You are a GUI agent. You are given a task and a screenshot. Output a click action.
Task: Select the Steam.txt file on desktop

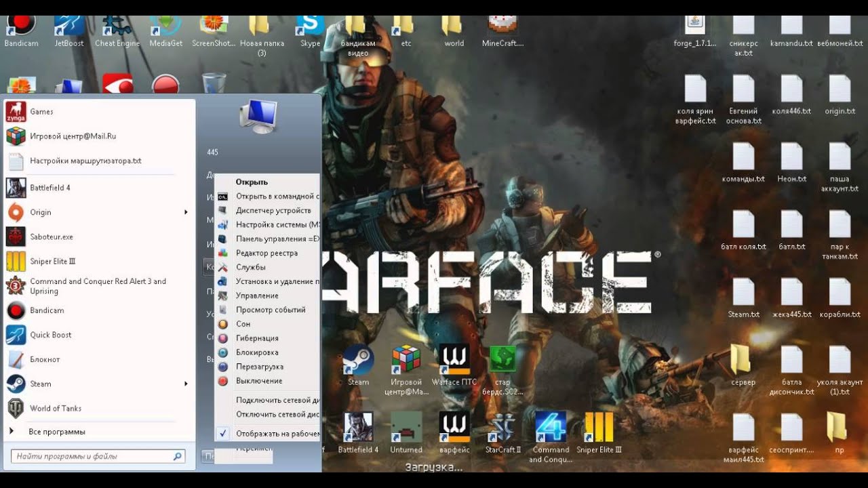743,298
